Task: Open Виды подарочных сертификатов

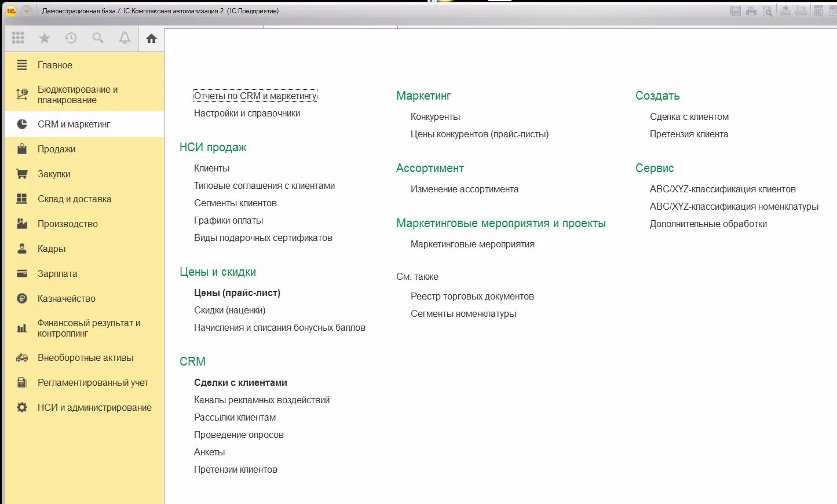Action: pyautogui.click(x=263, y=238)
